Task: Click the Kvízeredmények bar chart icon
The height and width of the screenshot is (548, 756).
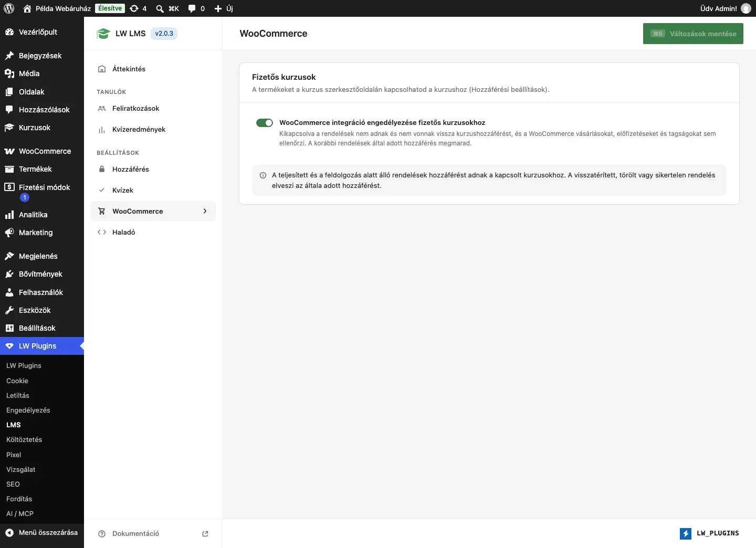Action: (x=102, y=130)
